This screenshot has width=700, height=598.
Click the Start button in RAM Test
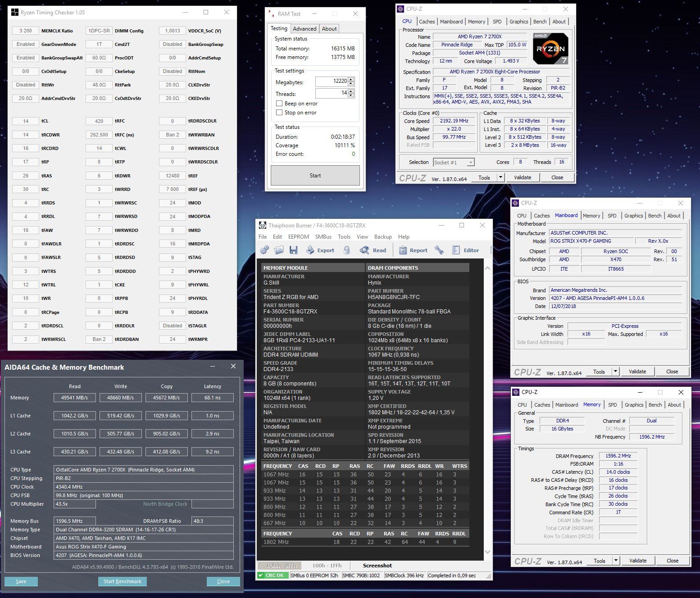coord(315,175)
